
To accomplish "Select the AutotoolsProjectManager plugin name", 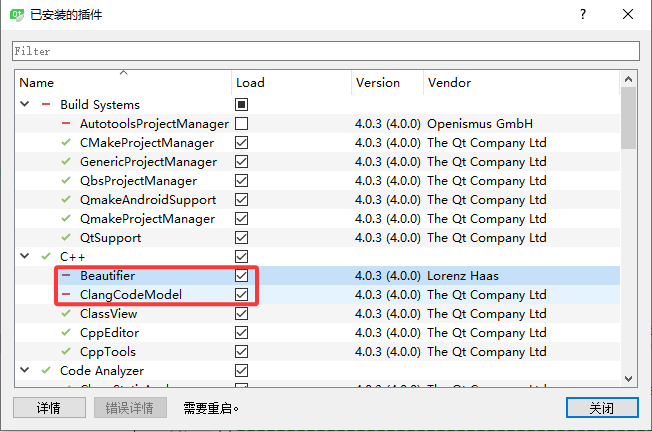I will (x=154, y=124).
